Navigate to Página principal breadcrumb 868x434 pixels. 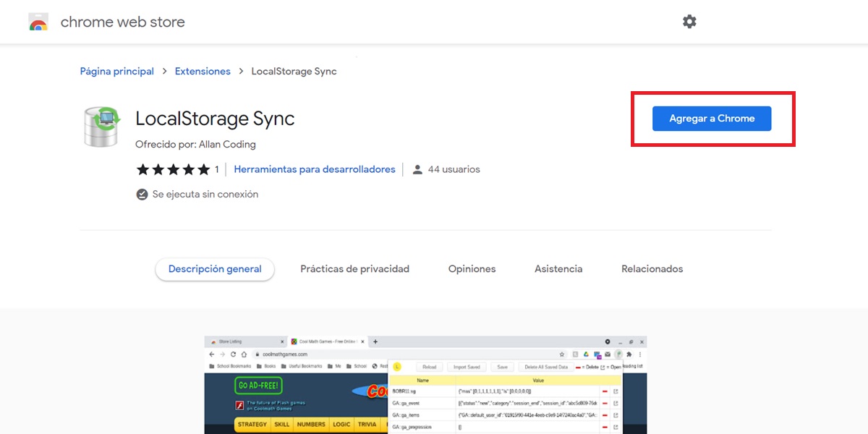[x=116, y=71]
